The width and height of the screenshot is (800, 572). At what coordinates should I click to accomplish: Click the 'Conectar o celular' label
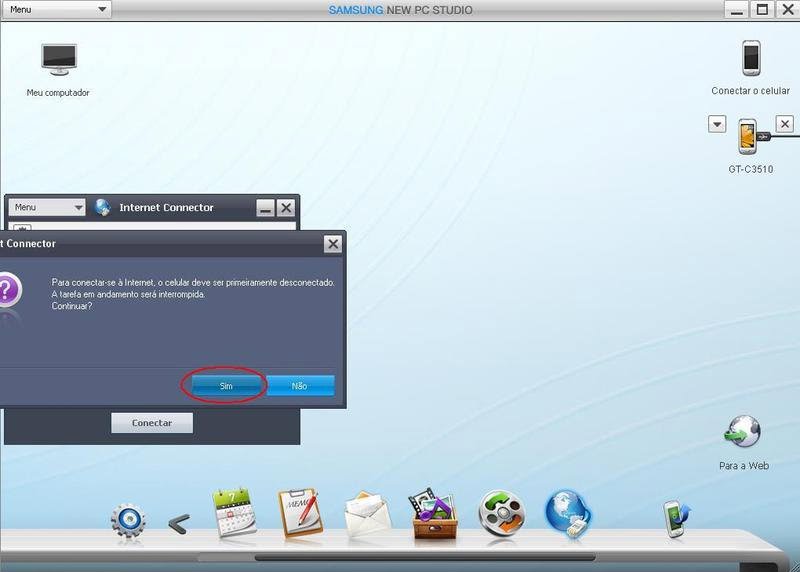coord(751,90)
